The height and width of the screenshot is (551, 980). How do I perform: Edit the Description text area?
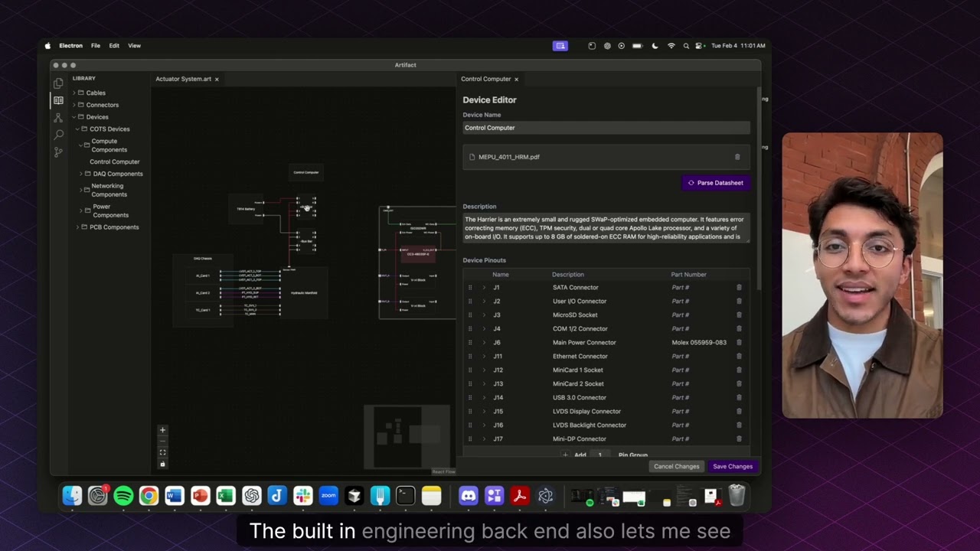coord(606,228)
